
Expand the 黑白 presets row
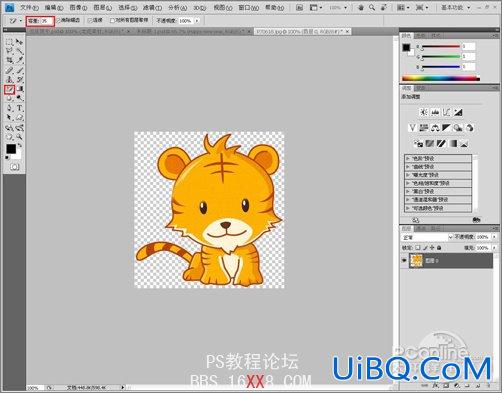438,191
